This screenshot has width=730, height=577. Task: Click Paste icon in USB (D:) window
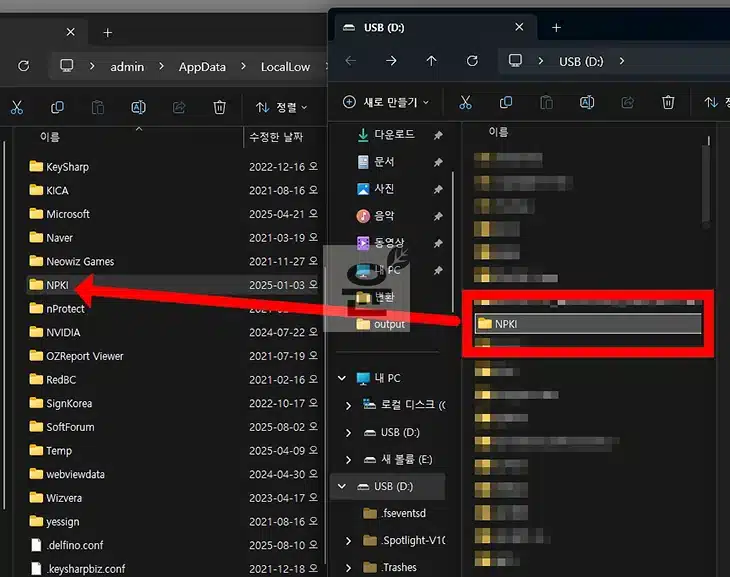tap(546, 102)
